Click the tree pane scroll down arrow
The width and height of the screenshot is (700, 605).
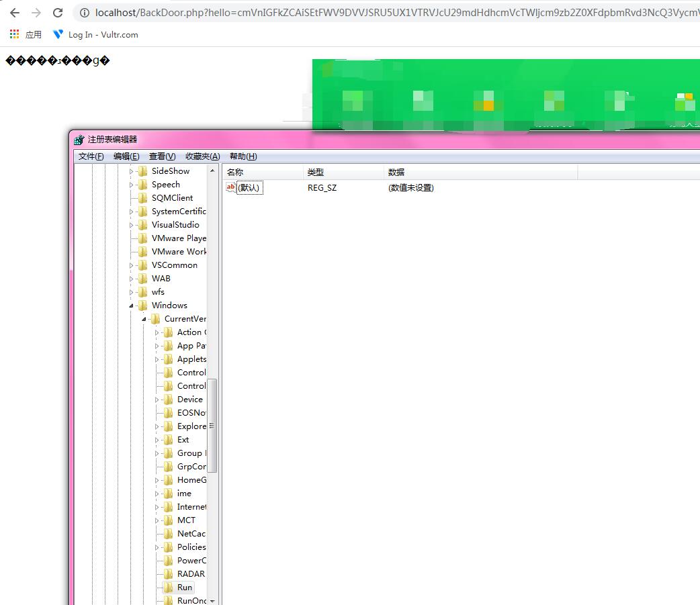(212, 601)
